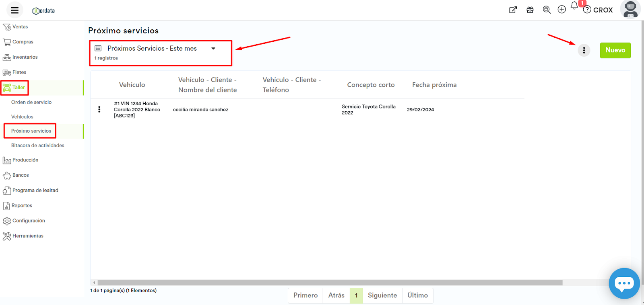
Task: Open the user avatar profile menu
Action: 630,9
